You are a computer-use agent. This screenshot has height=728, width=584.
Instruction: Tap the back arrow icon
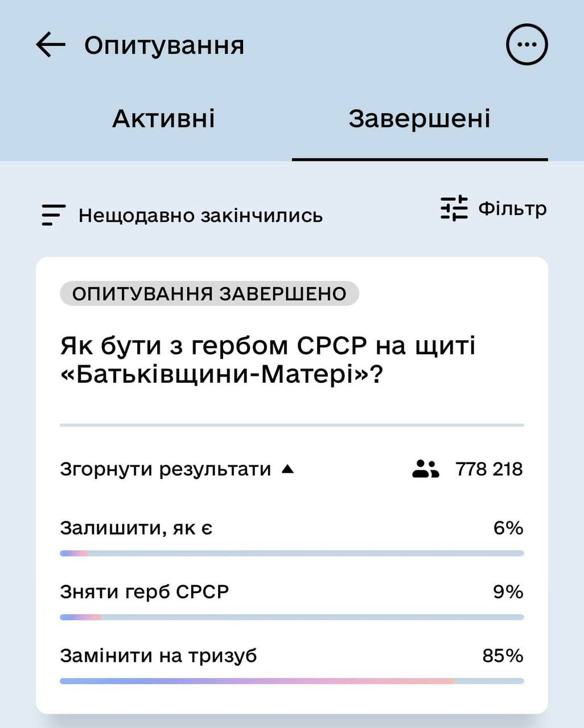tap(51, 45)
